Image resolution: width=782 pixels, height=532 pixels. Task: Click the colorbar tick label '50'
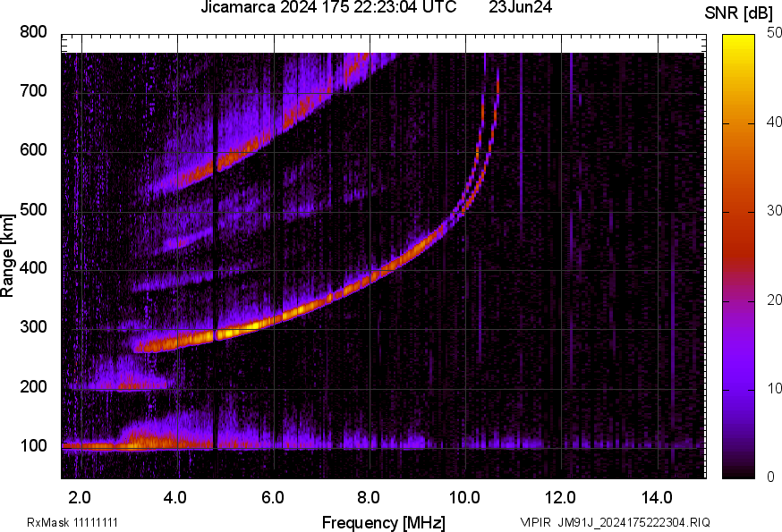[x=774, y=32]
